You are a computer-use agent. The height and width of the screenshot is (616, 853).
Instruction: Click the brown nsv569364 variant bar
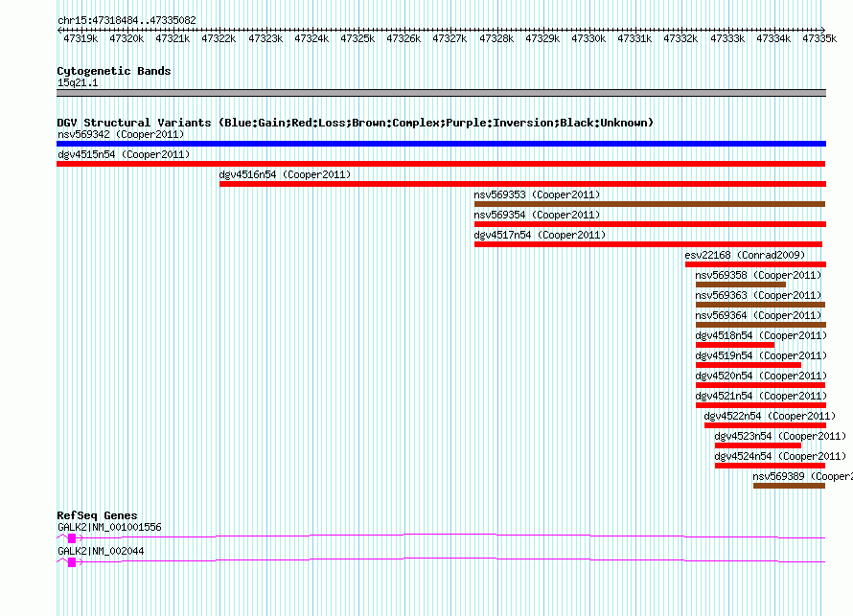(x=761, y=325)
